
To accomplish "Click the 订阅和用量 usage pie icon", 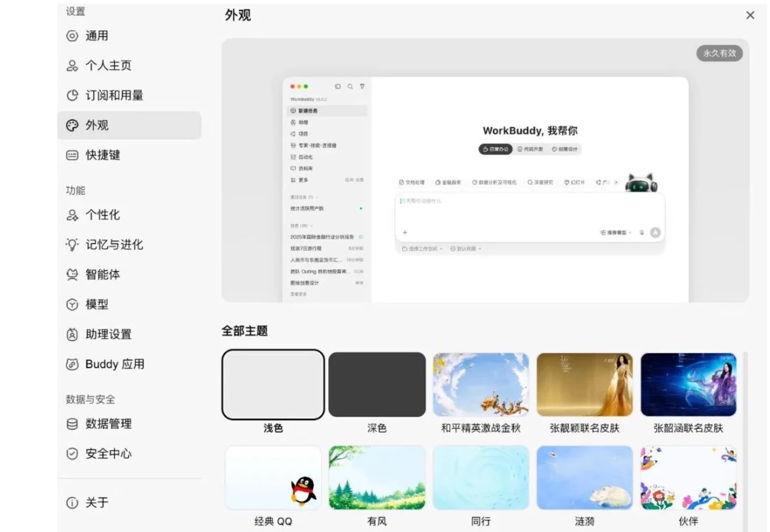I will [x=72, y=96].
